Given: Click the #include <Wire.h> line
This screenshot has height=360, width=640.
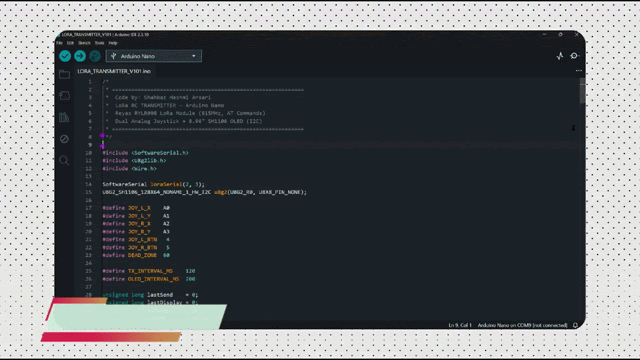Looking at the screenshot, I should (x=129, y=168).
